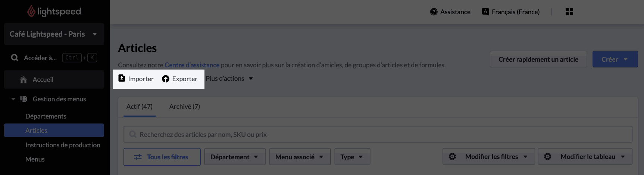Click the Lightspeed flame logo

31,11
